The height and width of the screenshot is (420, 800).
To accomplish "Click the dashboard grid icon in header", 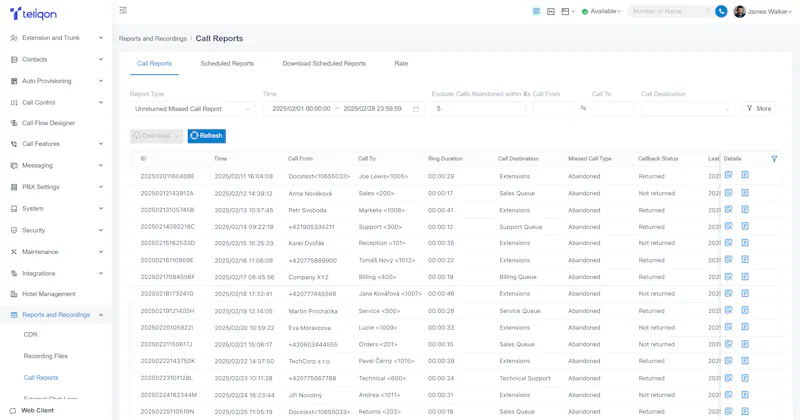I will click(x=536, y=11).
